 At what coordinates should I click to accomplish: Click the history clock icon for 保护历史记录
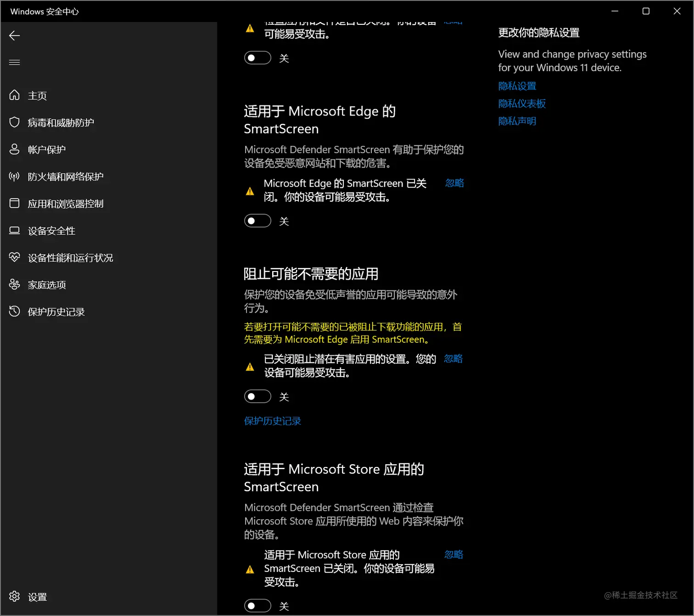14,311
